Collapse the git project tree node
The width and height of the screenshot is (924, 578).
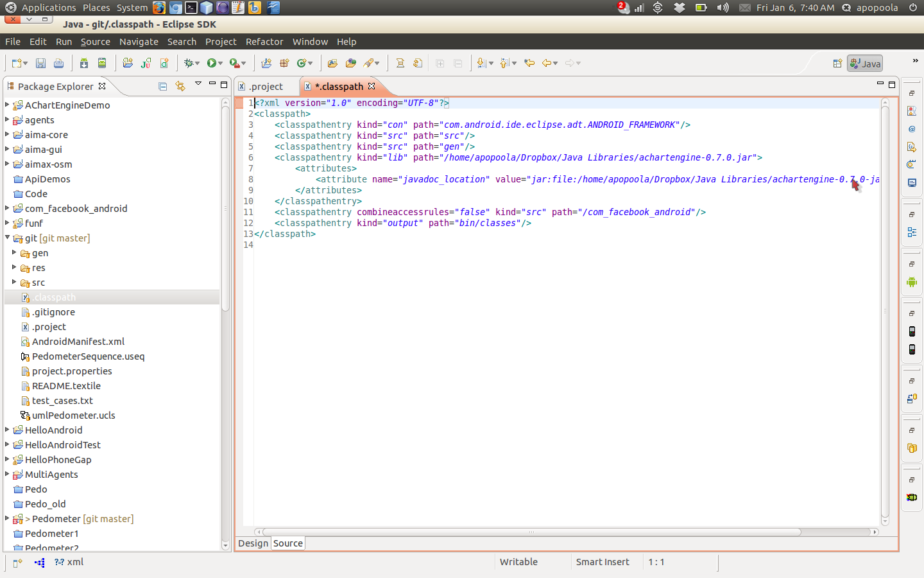tap(7, 238)
